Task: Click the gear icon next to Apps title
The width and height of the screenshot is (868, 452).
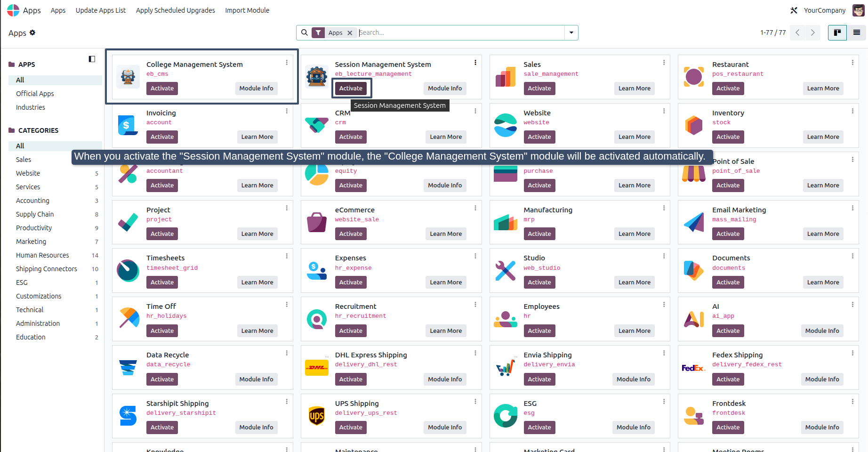Action: (x=32, y=32)
